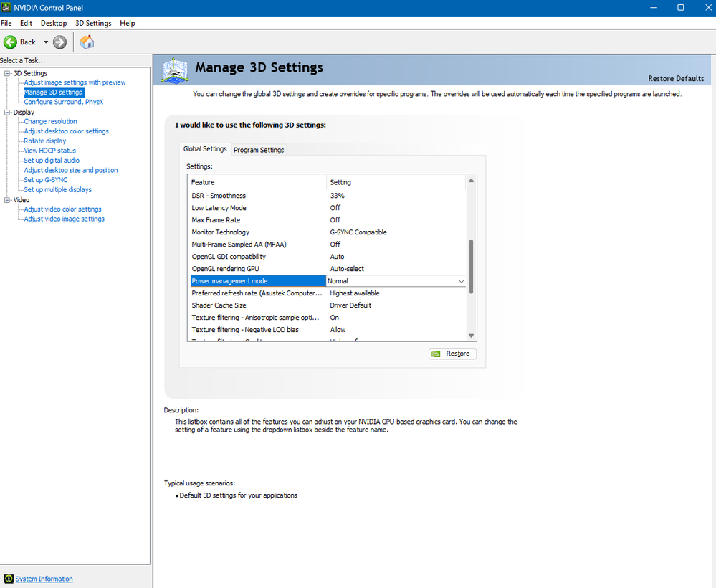Open the 3D Settings menu

[93, 23]
